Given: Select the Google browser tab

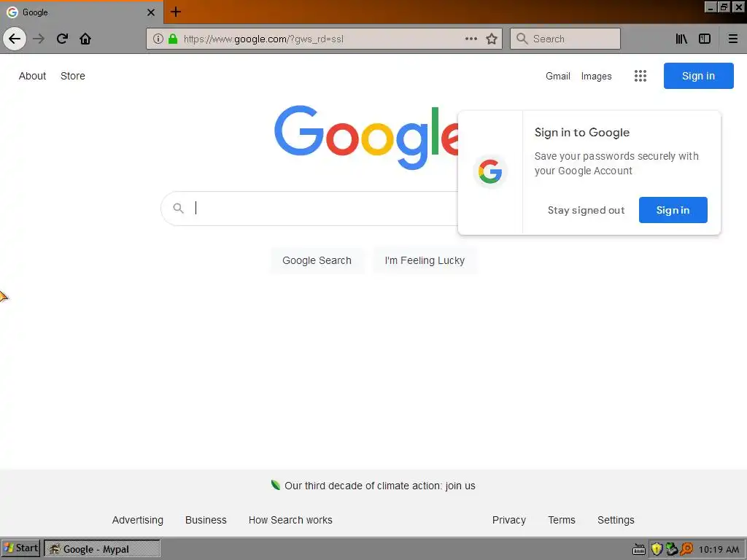Looking at the screenshot, I should tap(81, 12).
